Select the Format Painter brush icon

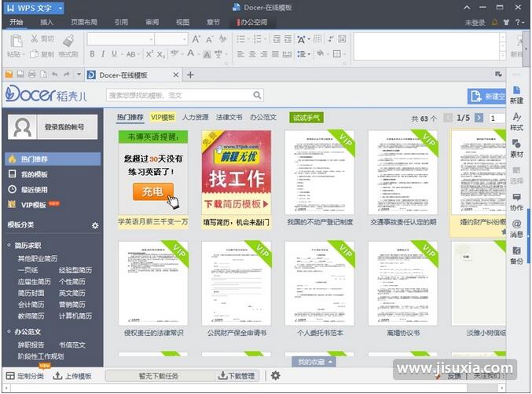pos(68,41)
